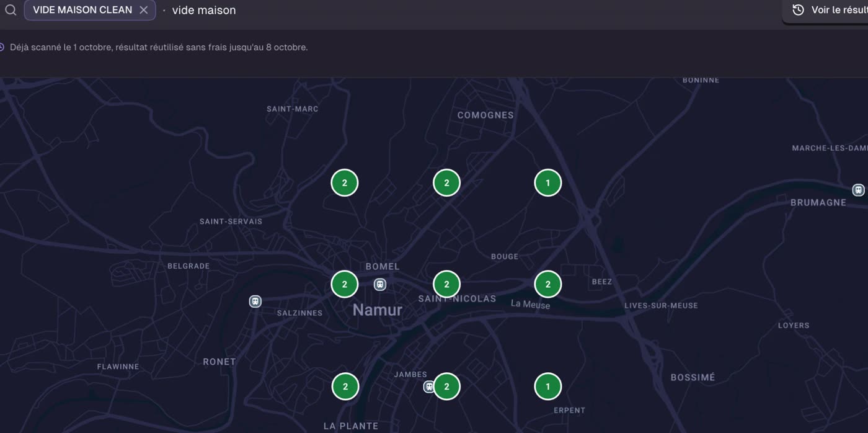Click the LA PLANTE map label
Viewport: 868px width, 433px height.
[x=351, y=426]
